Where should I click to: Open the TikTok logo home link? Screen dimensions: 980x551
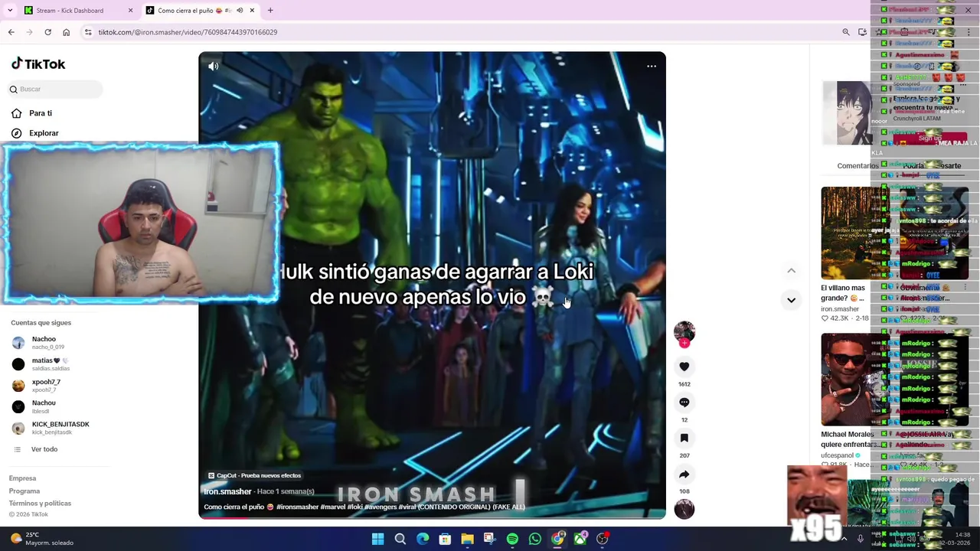click(x=38, y=64)
